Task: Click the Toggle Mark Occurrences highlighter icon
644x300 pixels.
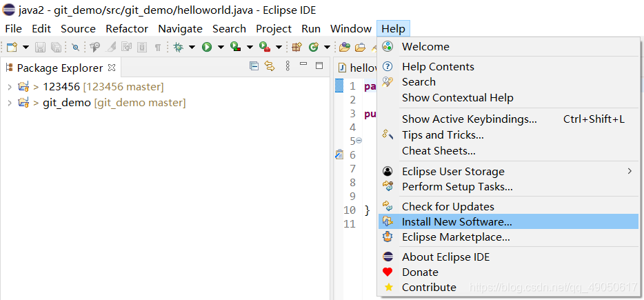Action: point(111,48)
